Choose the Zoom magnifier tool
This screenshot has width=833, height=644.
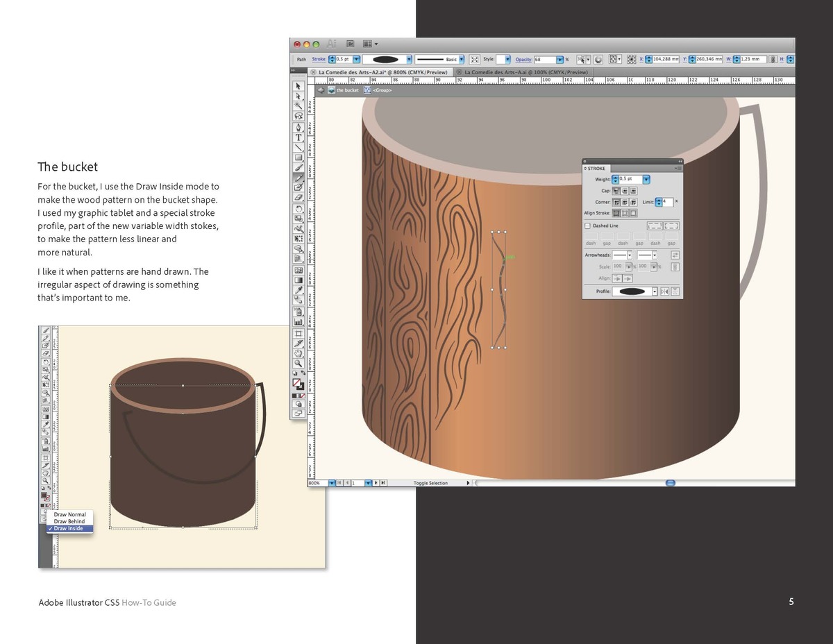pyautogui.click(x=298, y=362)
